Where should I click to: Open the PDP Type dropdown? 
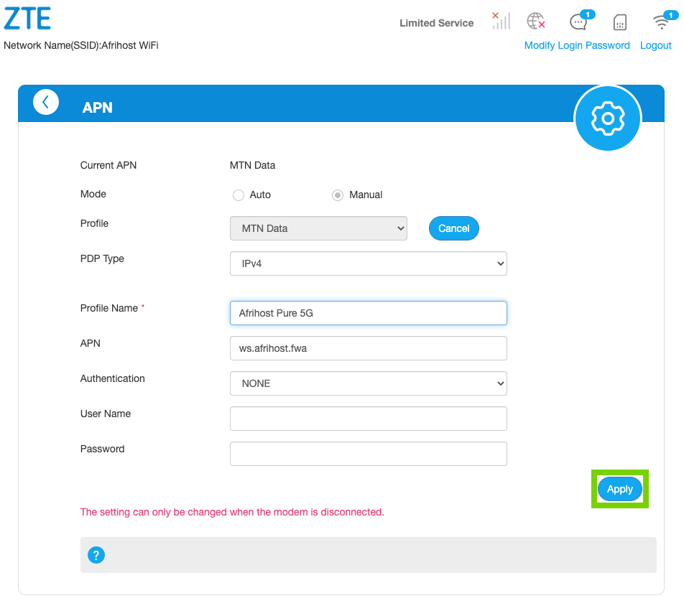coord(368,263)
